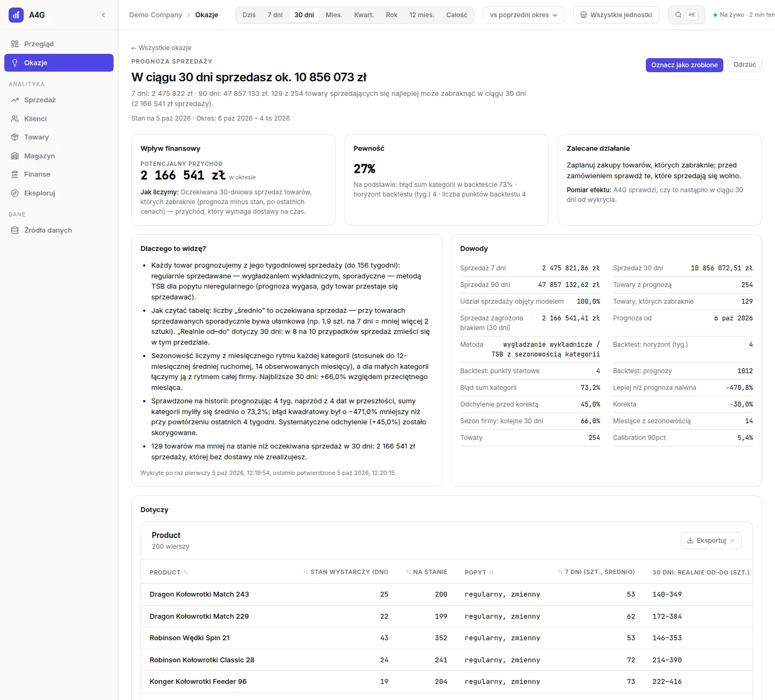Screen dimensions: 775x700
Task: Click the Odrzuć button
Action: coord(745,65)
